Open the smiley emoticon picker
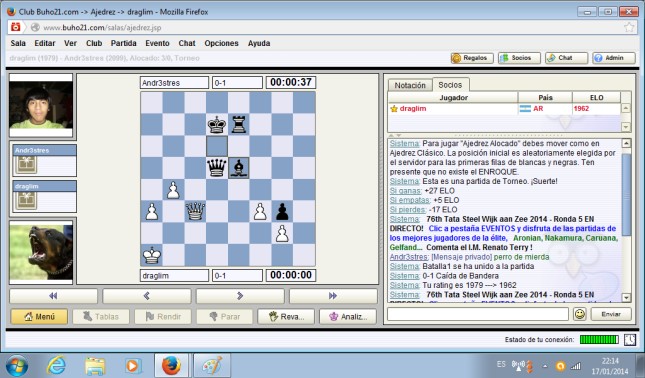Screen dimensions: 645x378 point(580,314)
